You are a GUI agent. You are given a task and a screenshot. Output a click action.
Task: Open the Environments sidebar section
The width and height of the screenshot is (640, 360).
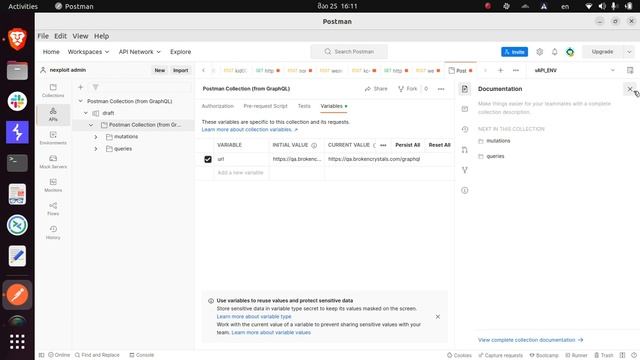click(x=53, y=138)
